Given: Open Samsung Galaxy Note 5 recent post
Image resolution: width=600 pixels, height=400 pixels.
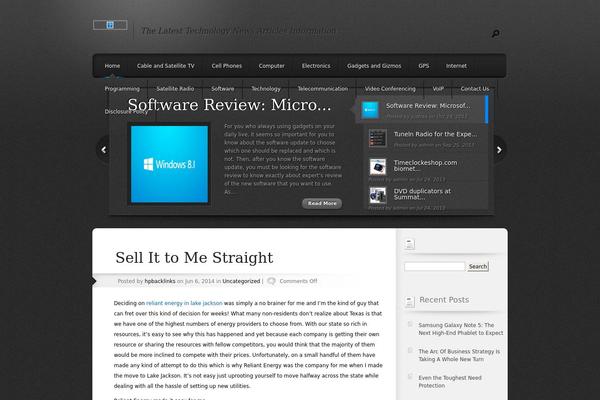Looking at the screenshot, I should (x=461, y=329).
